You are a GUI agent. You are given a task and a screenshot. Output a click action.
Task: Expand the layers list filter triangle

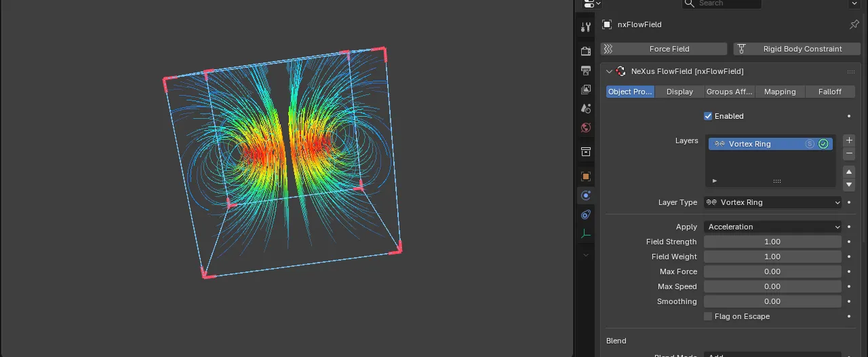tap(715, 181)
